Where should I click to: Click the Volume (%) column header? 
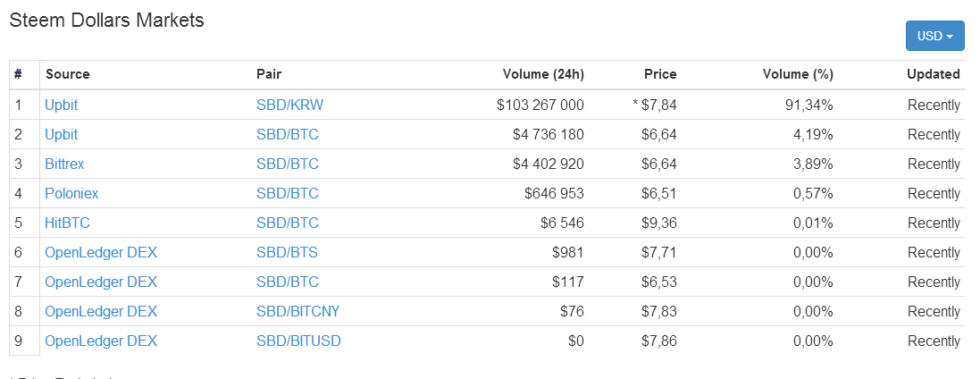[798, 74]
